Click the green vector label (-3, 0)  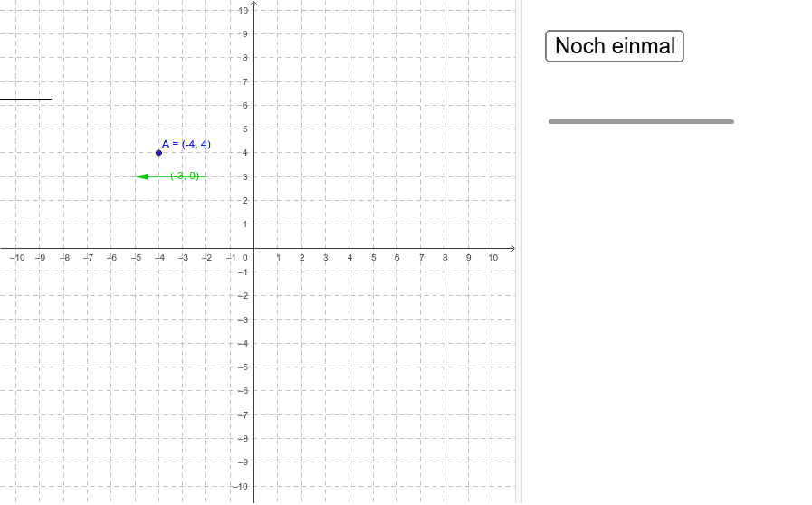185,176
